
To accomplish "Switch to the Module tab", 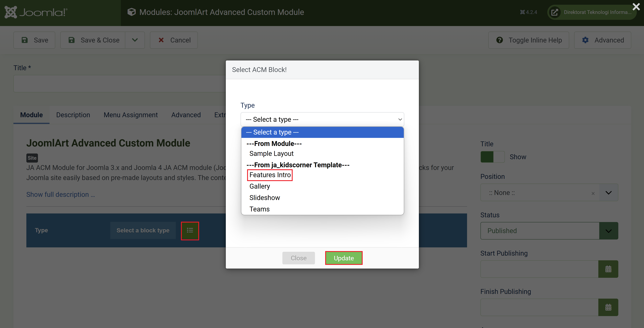I will pyautogui.click(x=32, y=115).
